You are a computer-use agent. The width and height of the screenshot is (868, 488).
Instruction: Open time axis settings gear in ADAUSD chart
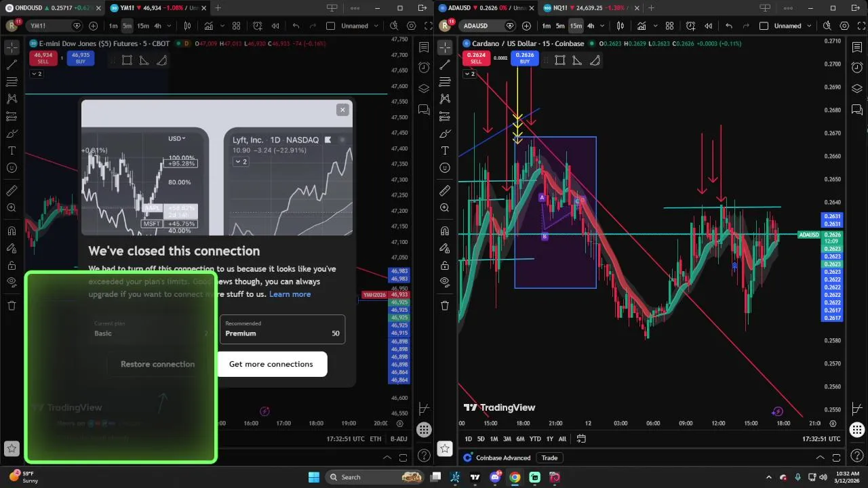pos(833,424)
